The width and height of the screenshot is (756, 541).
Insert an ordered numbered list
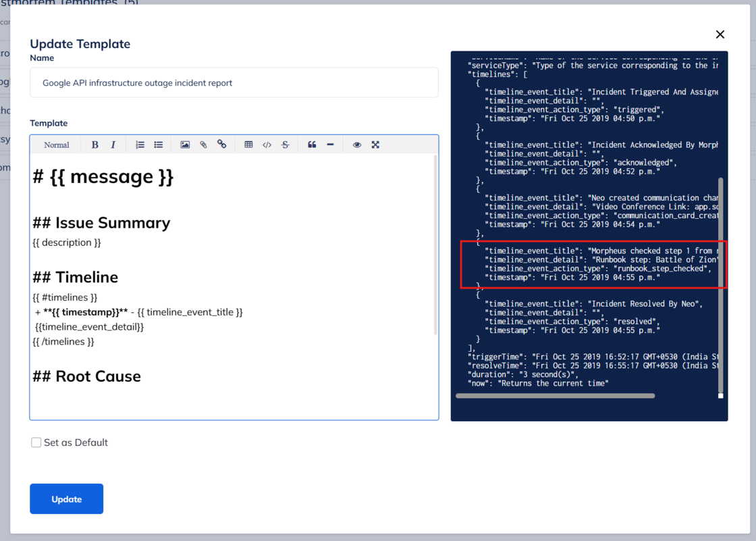(x=140, y=145)
